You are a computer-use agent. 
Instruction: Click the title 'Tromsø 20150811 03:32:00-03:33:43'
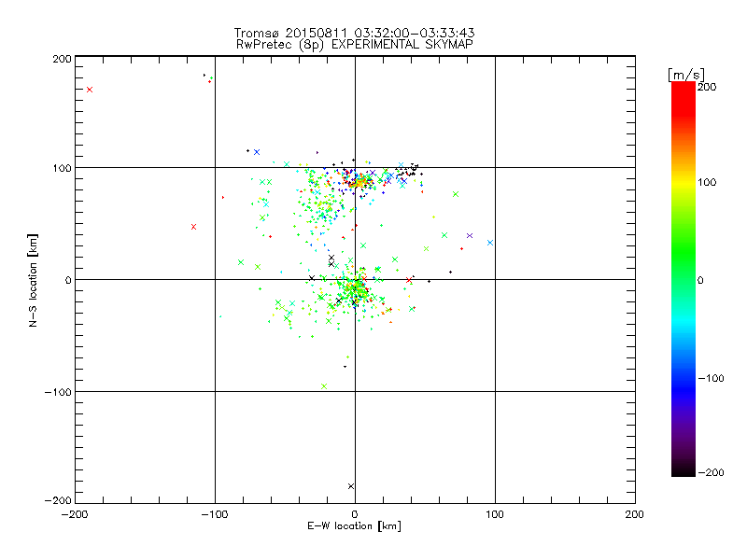tap(354, 33)
